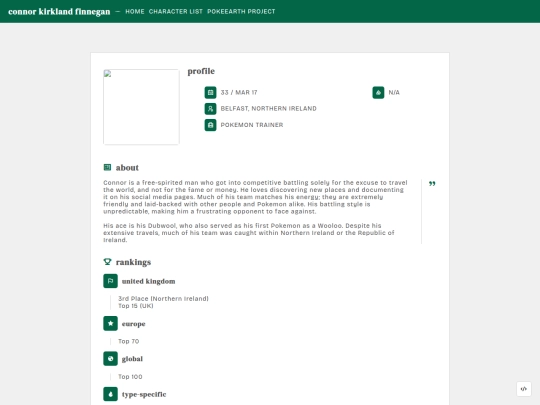Click the person icon next to Belfast, Northern Ireland
This screenshot has width=540, height=405.
210,108
